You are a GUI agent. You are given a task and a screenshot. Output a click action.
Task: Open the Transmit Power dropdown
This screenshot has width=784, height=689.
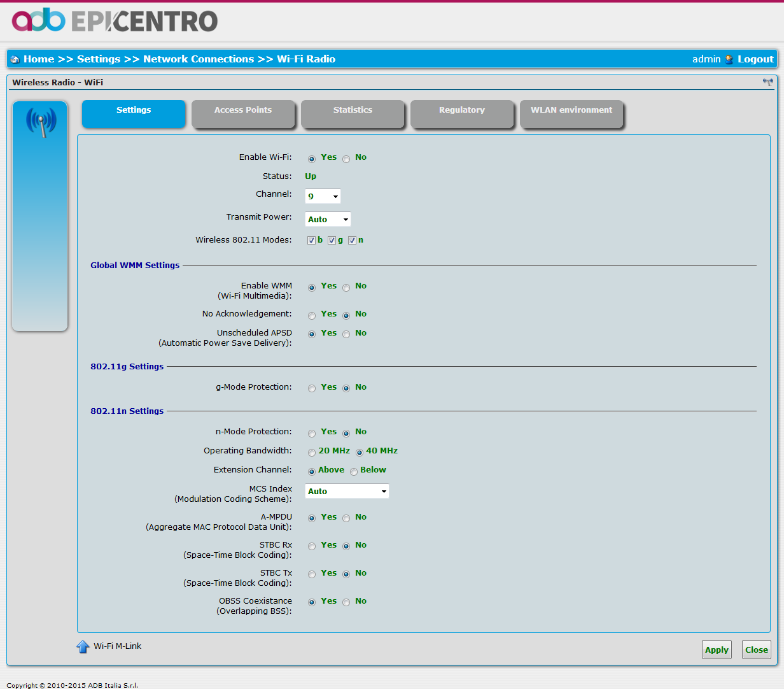(x=328, y=219)
